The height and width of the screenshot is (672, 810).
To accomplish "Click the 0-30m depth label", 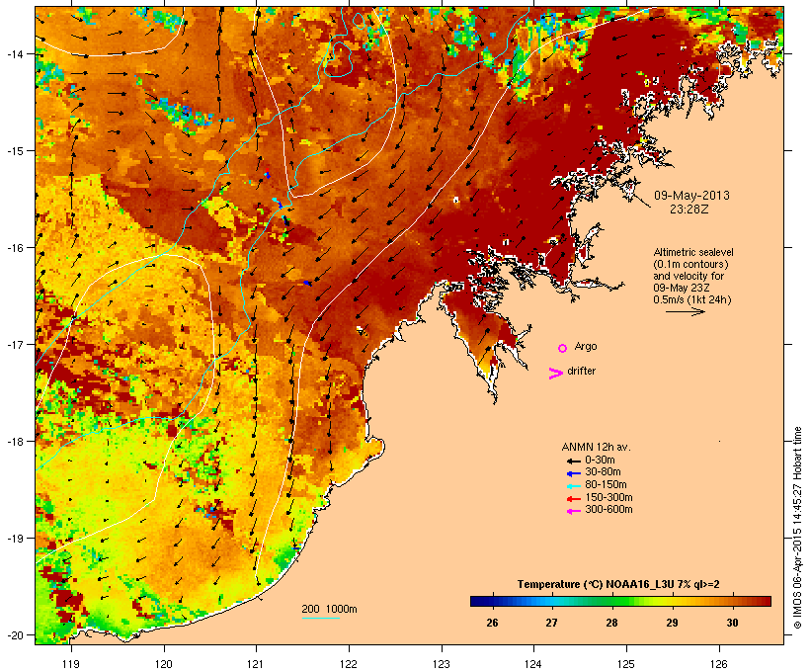I will coord(600,461).
